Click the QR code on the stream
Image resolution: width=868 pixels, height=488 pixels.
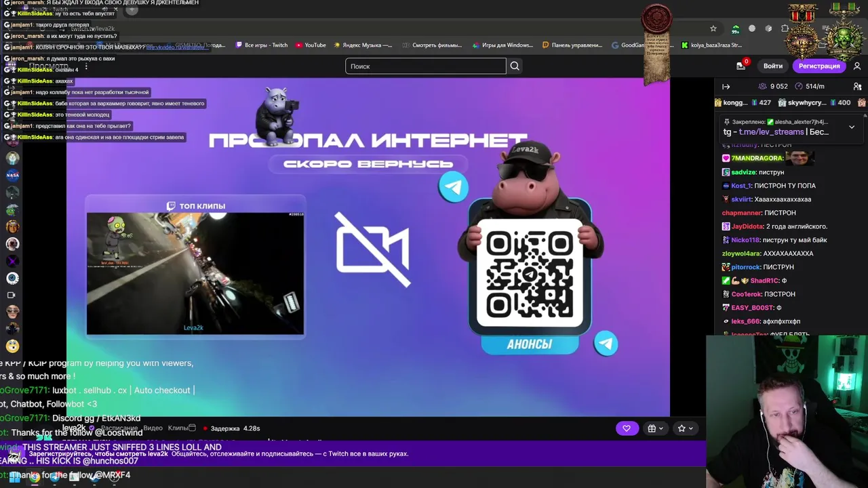click(530, 272)
